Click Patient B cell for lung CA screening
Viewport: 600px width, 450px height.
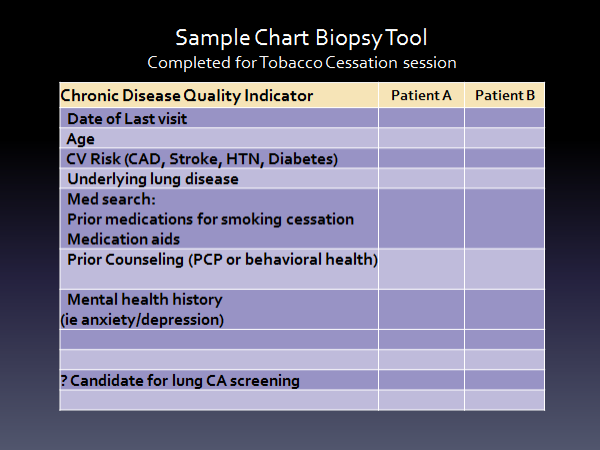505,380
